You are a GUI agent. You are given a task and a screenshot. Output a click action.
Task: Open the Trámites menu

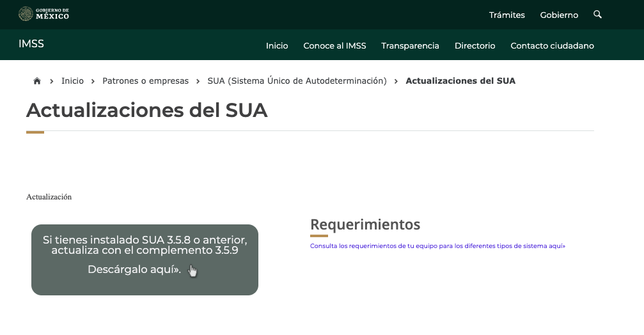[507, 15]
